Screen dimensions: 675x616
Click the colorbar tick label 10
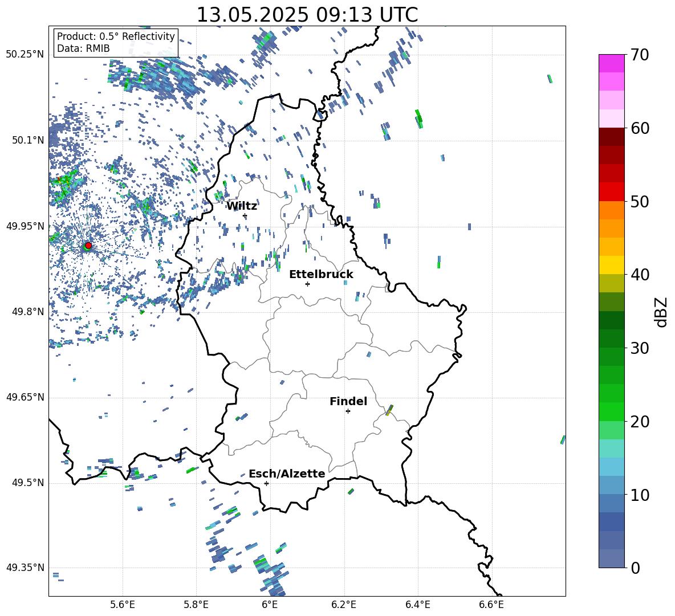tap(640, 495)
